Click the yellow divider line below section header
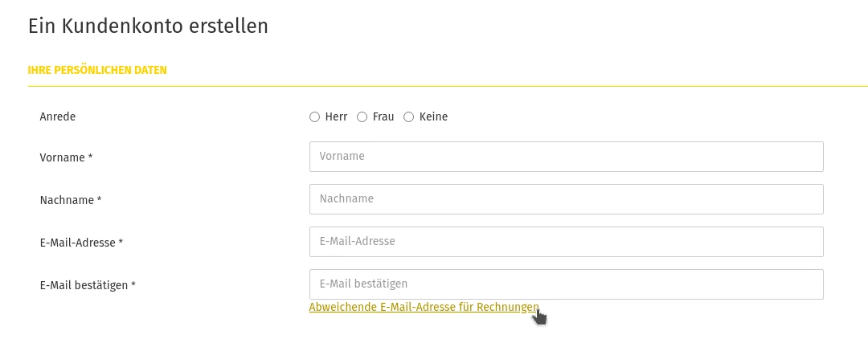This screenshot has width=868, height=339. [x=448, y=86]
